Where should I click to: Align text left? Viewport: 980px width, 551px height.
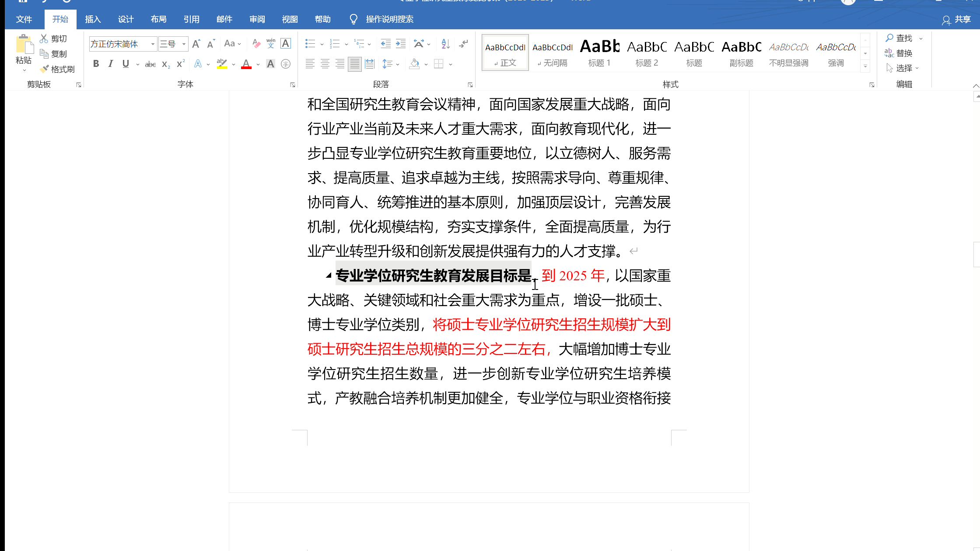click(310, 64)
